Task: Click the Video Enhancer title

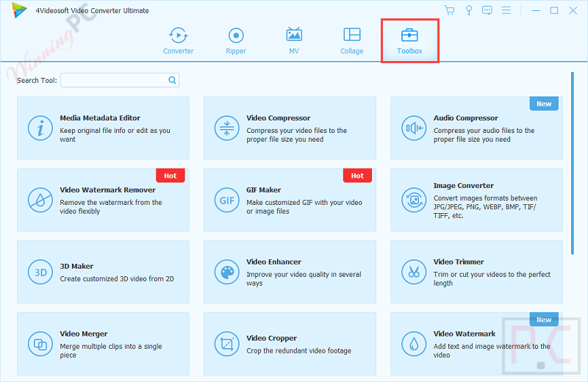Action: coord(273,262)
